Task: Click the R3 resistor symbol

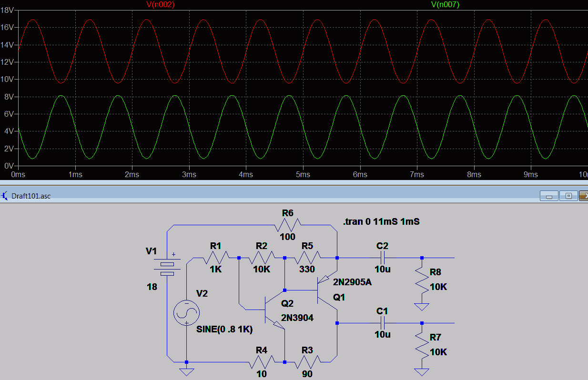Action: click(307, 362)
